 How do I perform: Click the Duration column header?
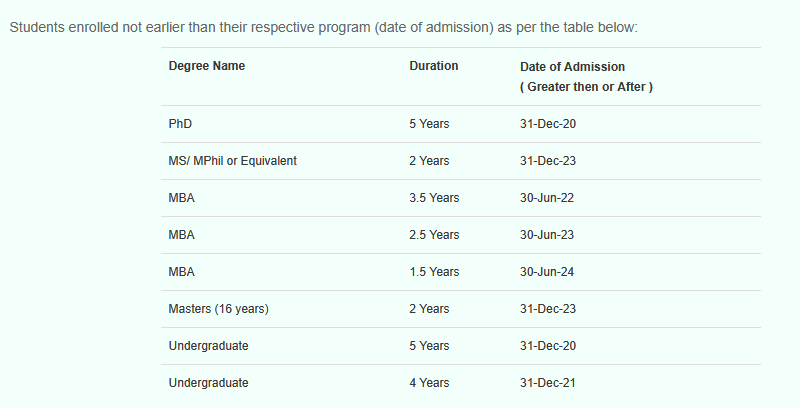[433, 66]
